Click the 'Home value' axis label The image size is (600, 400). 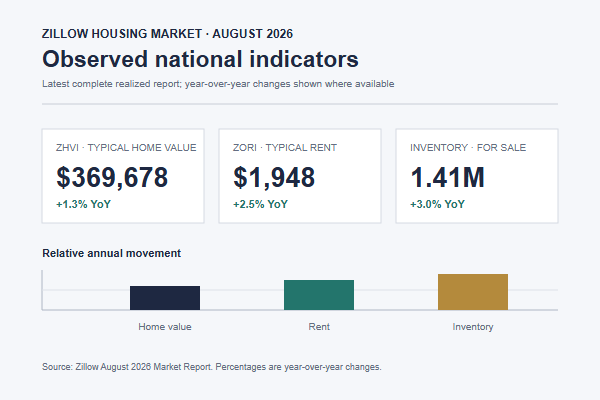pos(165,327)
